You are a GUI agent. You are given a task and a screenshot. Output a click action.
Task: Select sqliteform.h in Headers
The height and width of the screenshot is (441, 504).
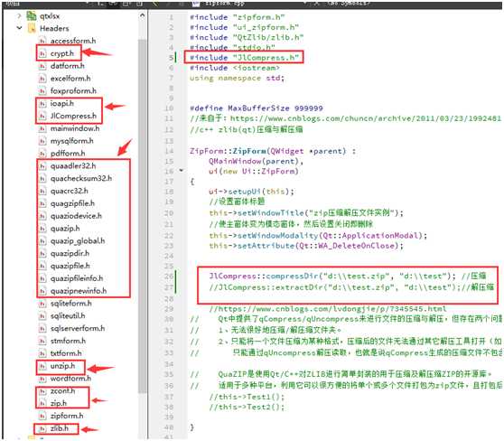[71, 304]
